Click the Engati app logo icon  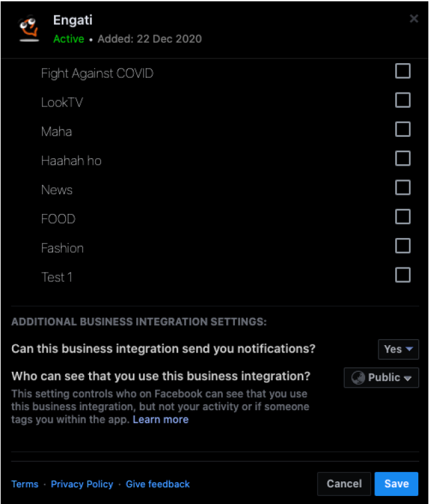28,29
